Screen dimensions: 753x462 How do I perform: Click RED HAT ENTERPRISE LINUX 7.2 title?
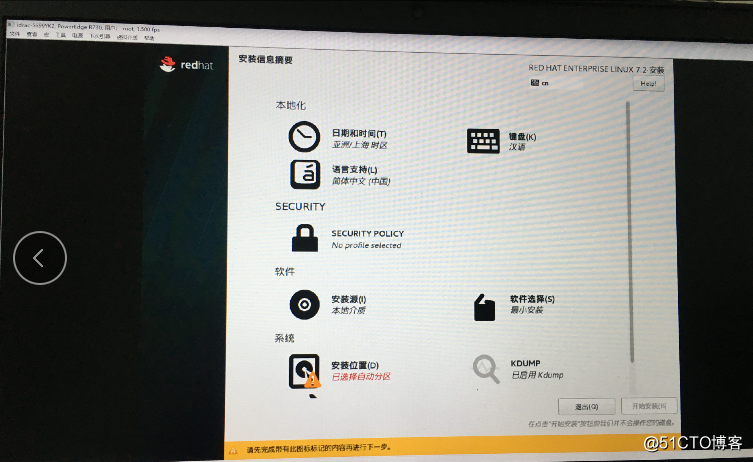click(596, 69)
